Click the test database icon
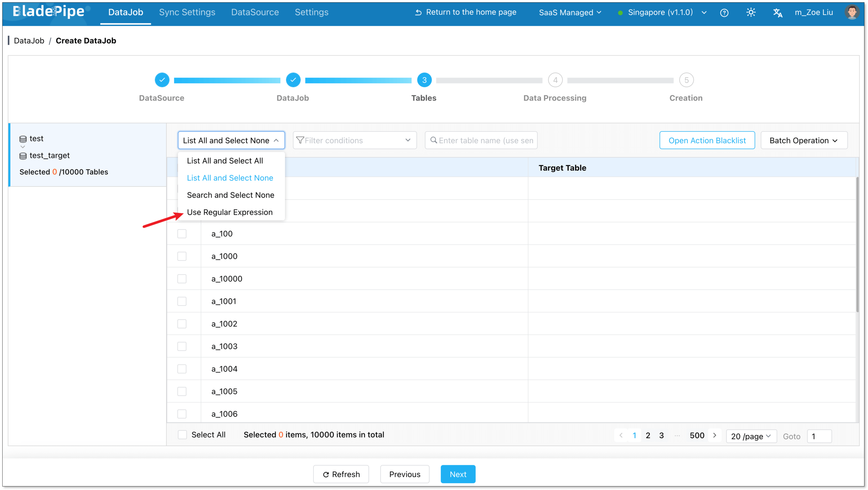Screen dimensions: 868x490 23,139
